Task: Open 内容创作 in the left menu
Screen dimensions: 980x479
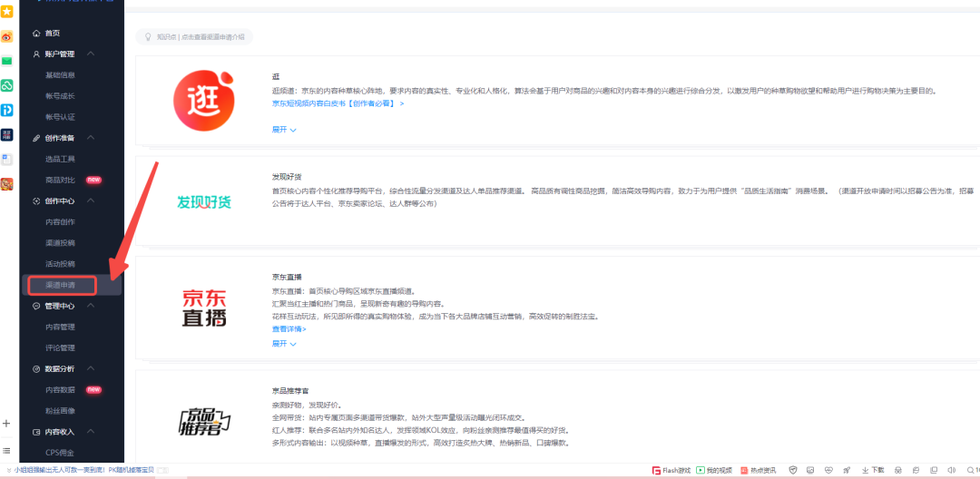Action: point(60,221)
